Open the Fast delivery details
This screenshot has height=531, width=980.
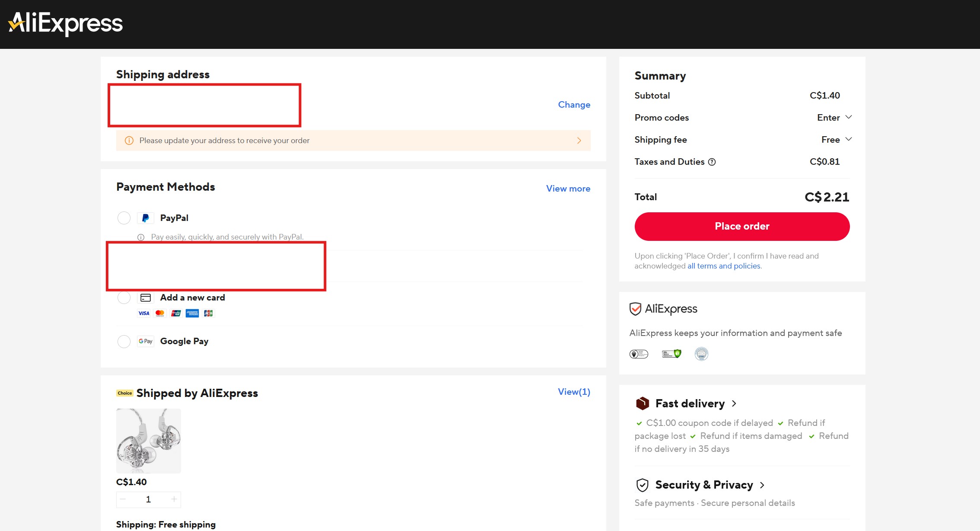(690, 403)
